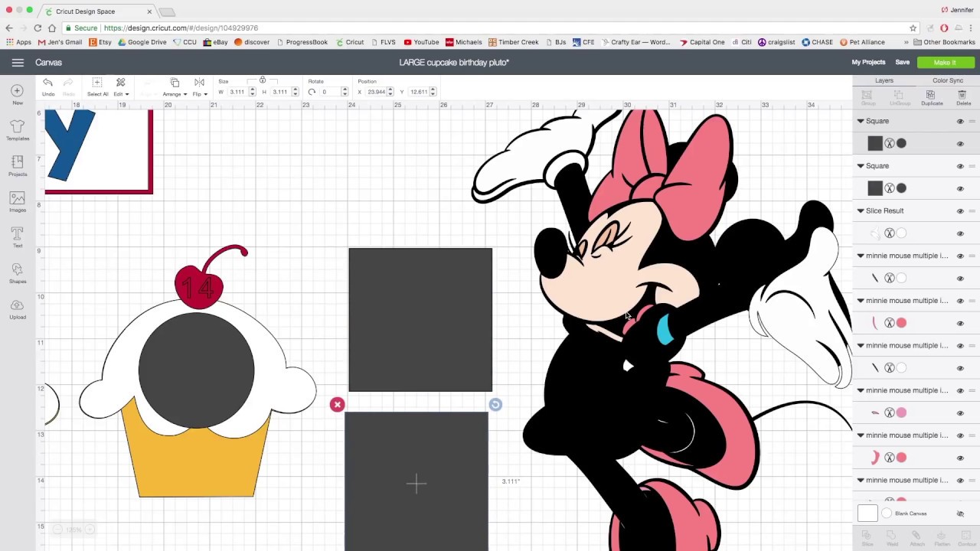Open the Images library
This screenshot has height=551, width=980.
[18, 202]
